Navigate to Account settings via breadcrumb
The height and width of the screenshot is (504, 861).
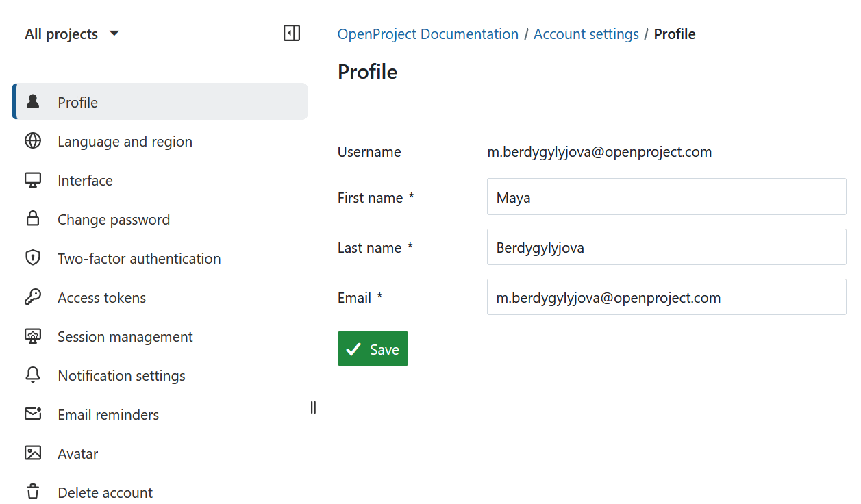coord(586,34)
